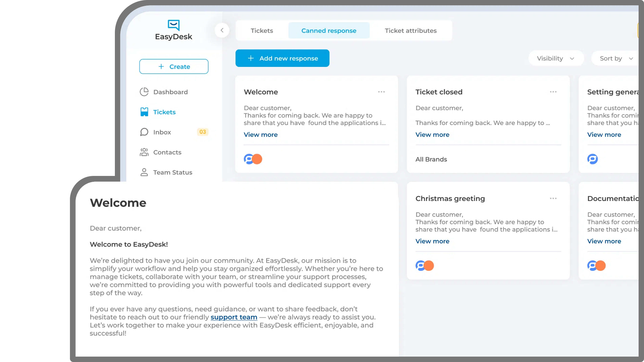Screen dimensions: 644x362
Task: Open options menu on the Welcome card
Action: (x=381, y=92)
